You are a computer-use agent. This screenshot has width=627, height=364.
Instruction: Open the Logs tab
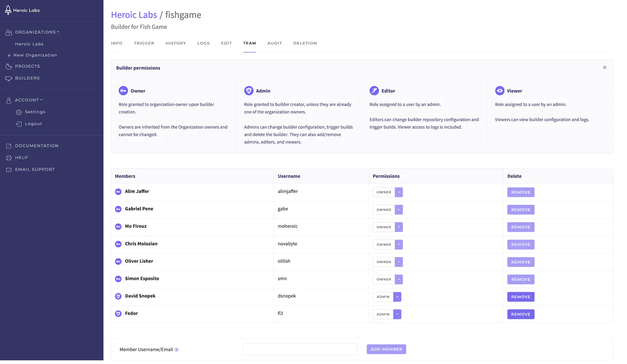tap(203, 43)
